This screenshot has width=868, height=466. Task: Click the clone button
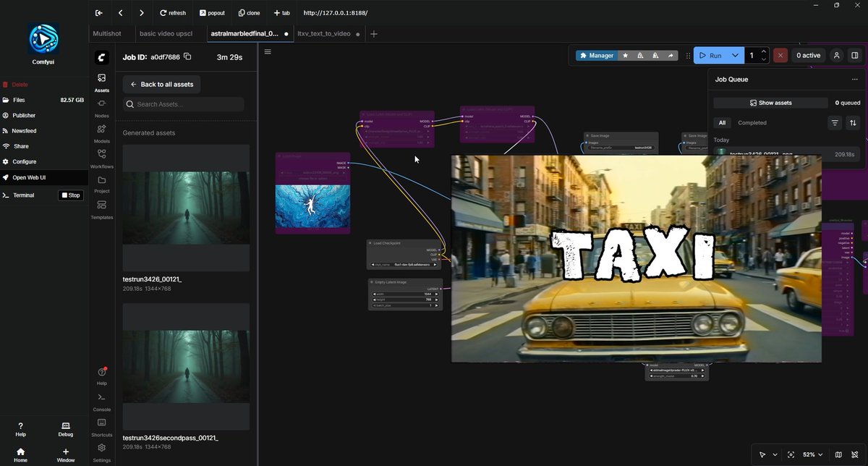point(249,13)
